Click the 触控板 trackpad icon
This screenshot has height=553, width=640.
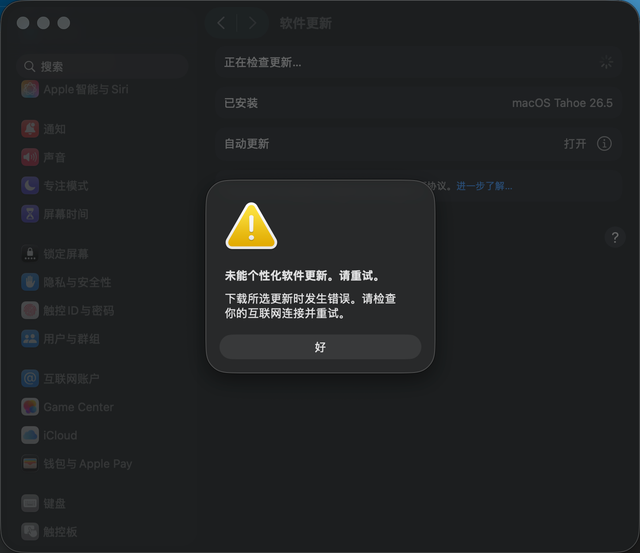click(x=30, y=531)
